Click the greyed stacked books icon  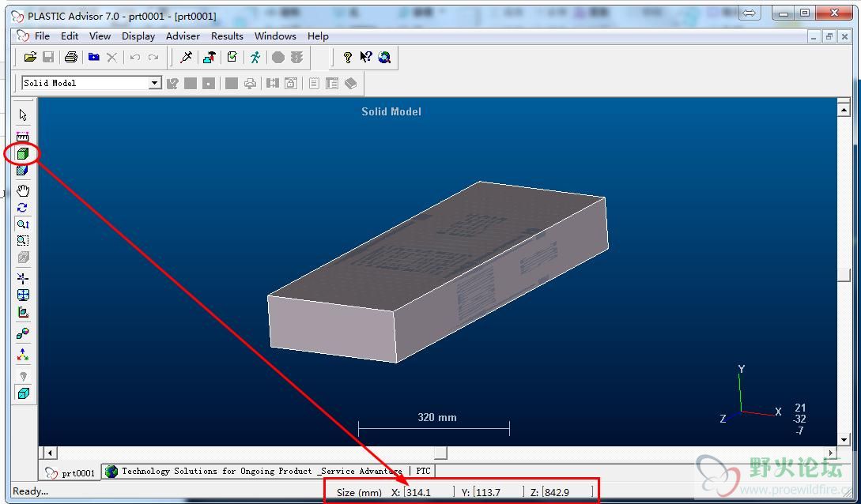point(350,84)
